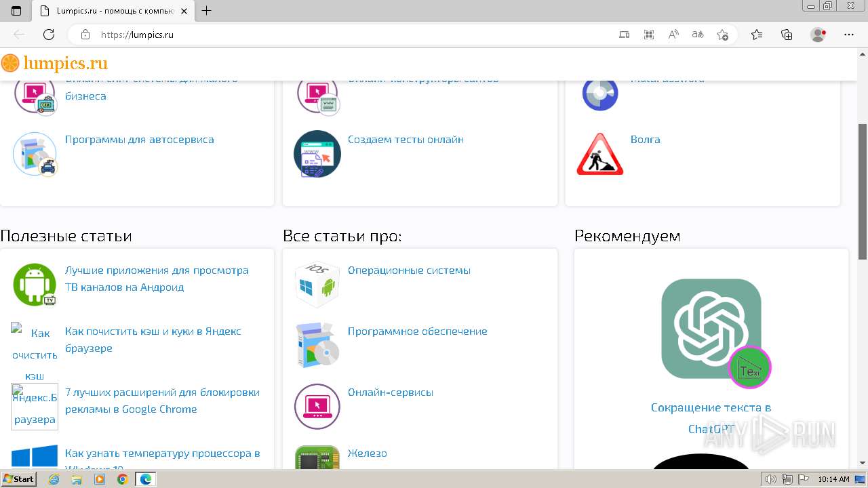Click the Волга road works sign icon
The image size is (868, 488).
[x=600, y=154]
